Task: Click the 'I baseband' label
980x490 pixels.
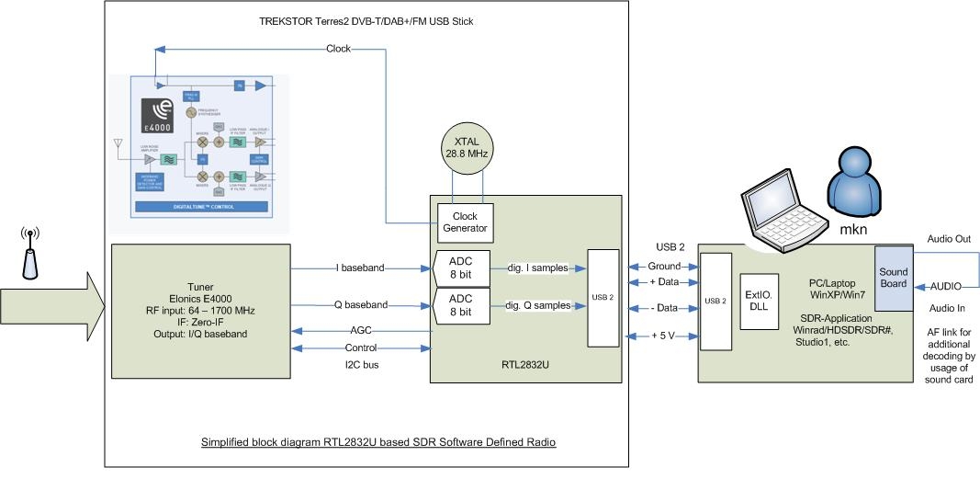Action: pos(361,268)
